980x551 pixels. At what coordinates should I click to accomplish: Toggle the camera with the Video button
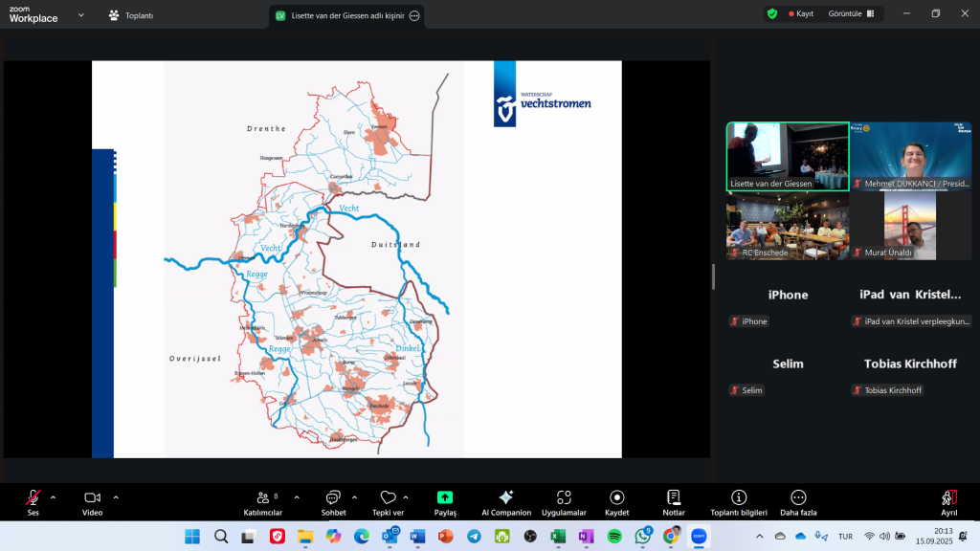point(92,497)
